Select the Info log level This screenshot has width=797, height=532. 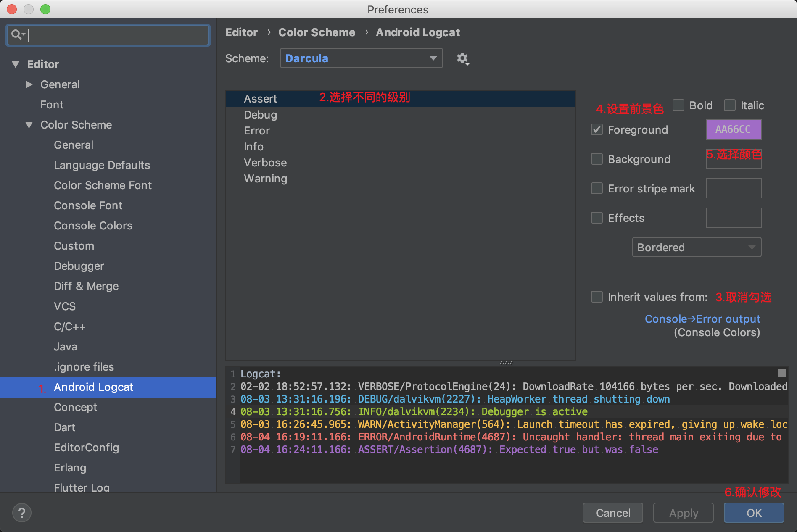coord(401,147)
